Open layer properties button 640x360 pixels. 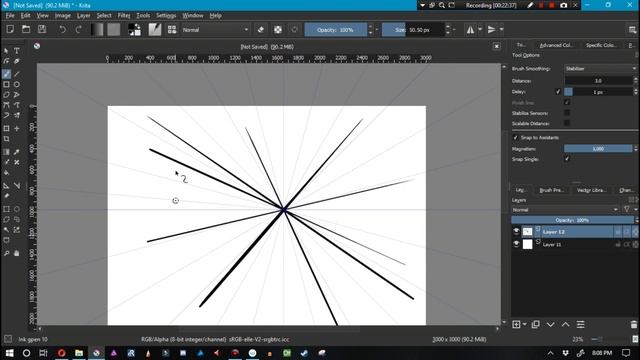point(580,324)
